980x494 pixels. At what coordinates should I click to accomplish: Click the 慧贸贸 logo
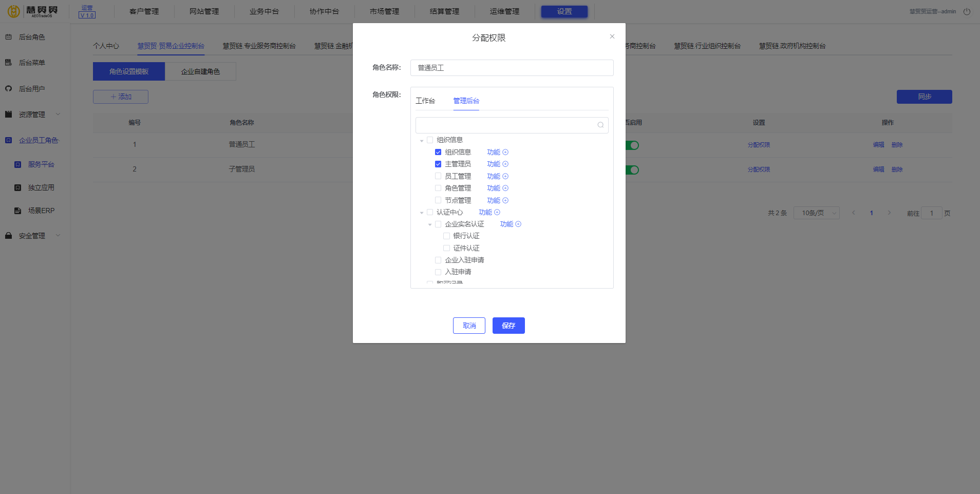tap(33, 11)
